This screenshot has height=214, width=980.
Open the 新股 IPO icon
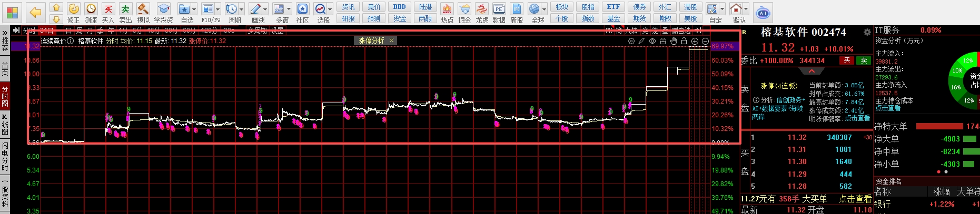coord(517,9)
